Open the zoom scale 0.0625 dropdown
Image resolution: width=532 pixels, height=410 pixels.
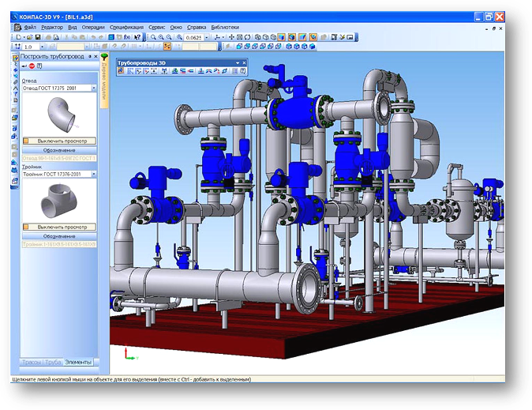click(x=208, y=37)
